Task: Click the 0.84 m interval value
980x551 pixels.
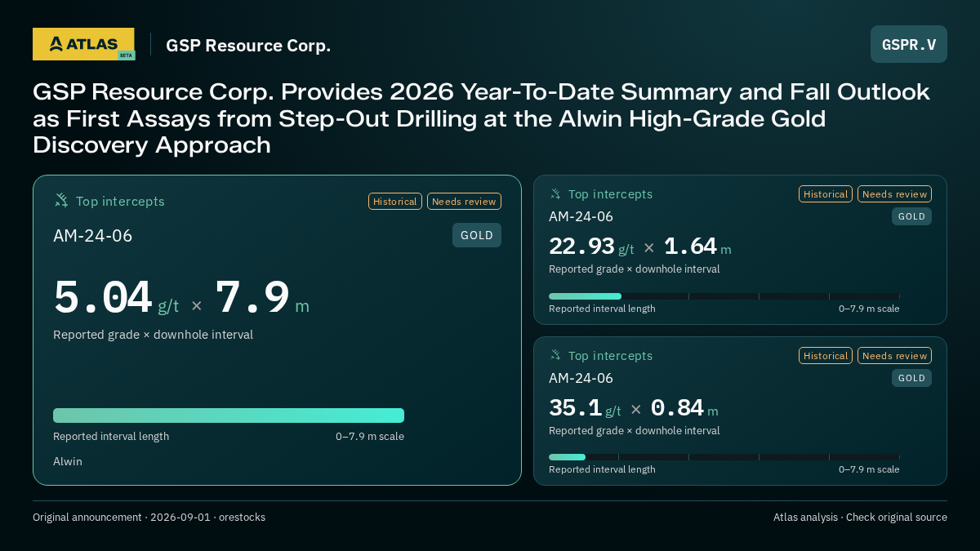Action: 684,408
